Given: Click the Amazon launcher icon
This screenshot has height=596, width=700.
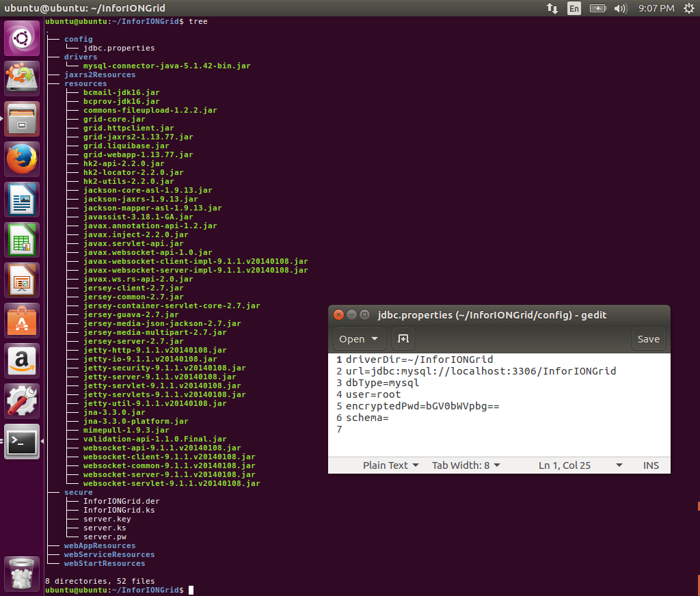Looking at the screenshot, I should [23, 361].
